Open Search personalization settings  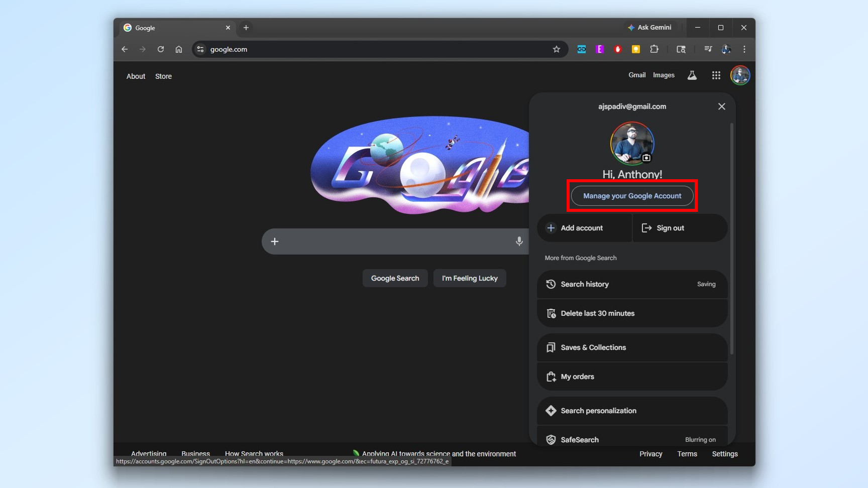point(598,411)
